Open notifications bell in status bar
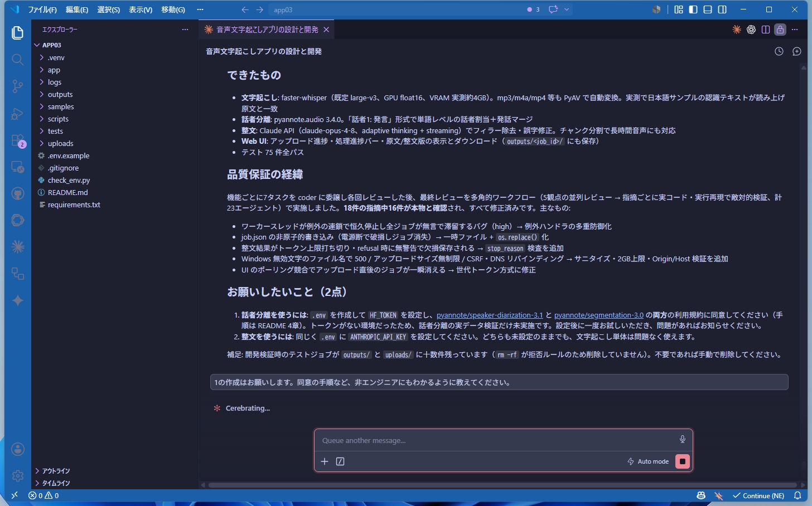 [x=797, y=495]
